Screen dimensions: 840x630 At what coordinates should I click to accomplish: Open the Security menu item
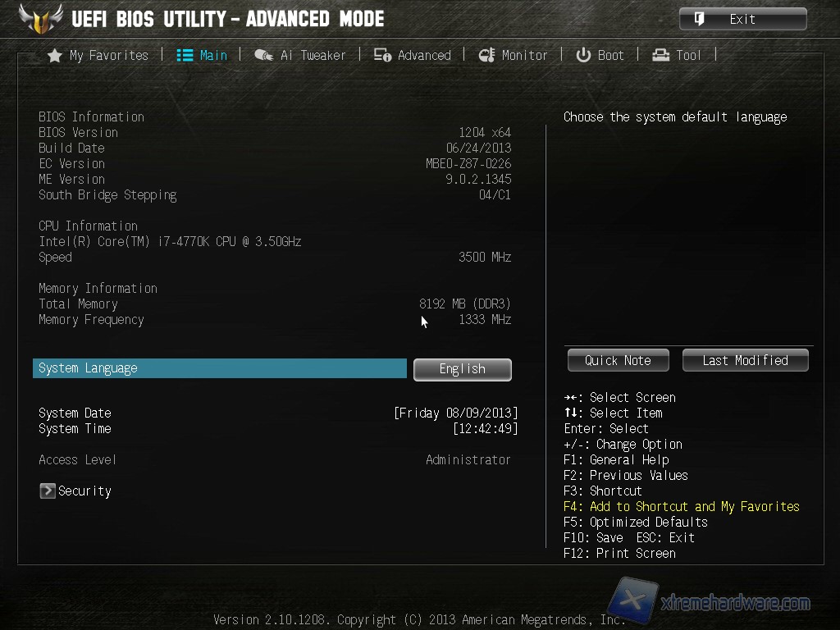75,491
